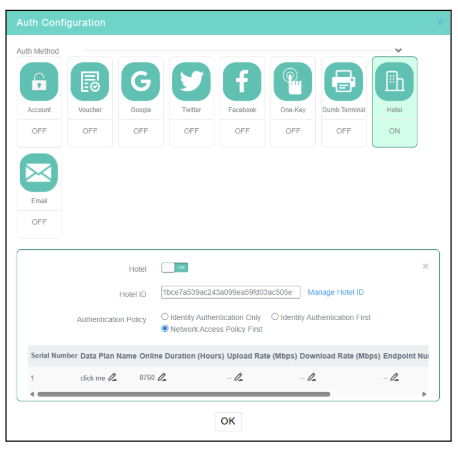
Task: Select the Account auth method icon
Action: 39,82
